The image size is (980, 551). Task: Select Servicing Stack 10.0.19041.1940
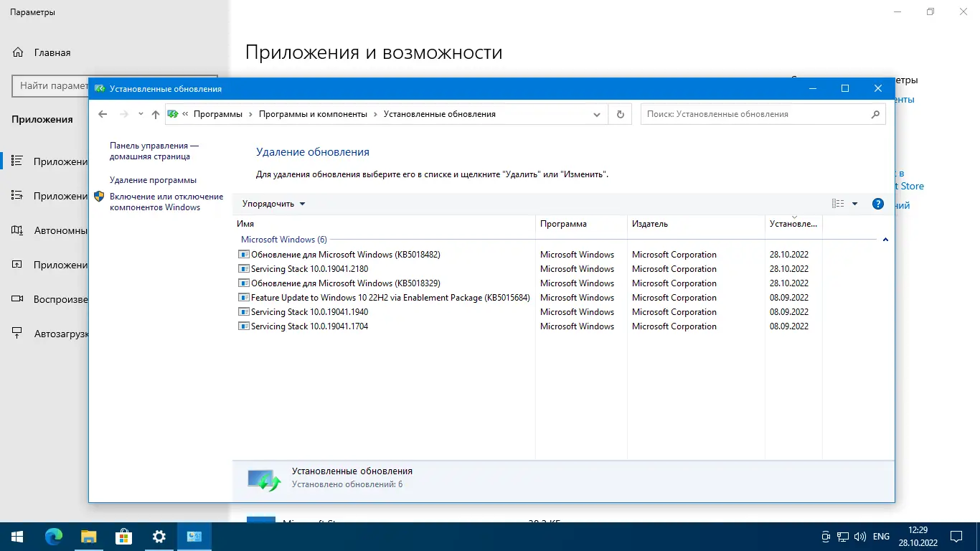(528, 312)
